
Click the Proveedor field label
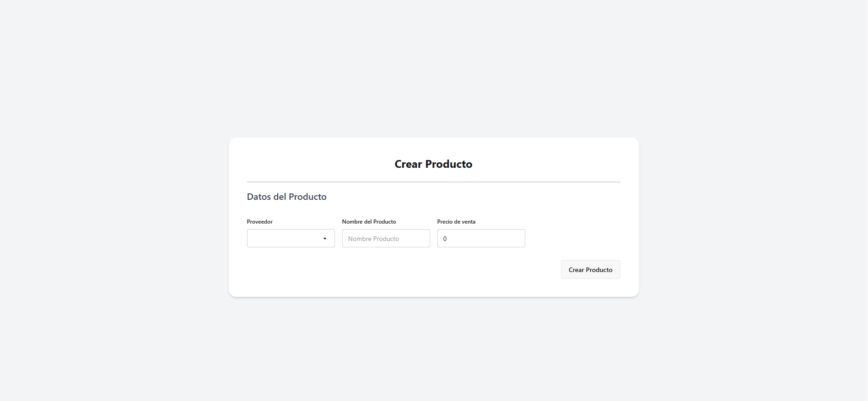click(x=259, y=222)
